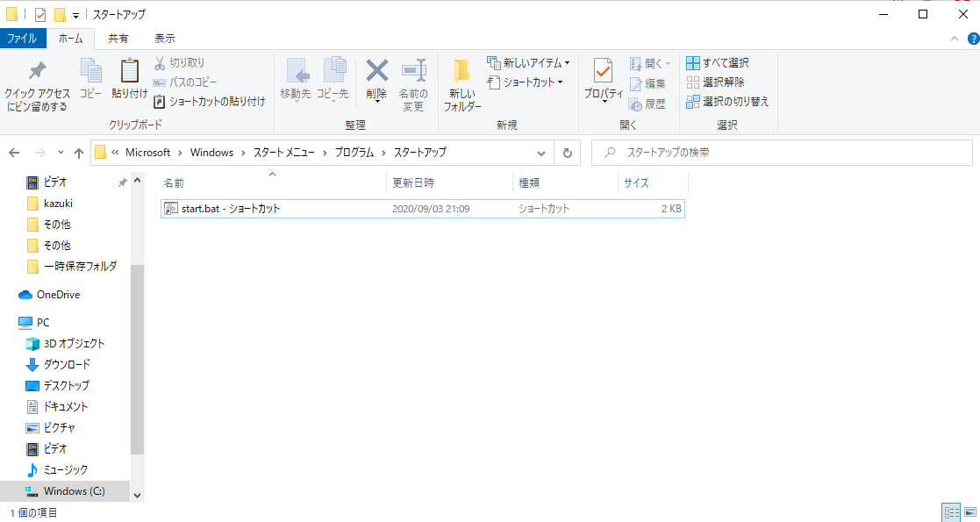
Task: Sort by 名前 column header
Action: pyautogui.click(x=273, y=183)
